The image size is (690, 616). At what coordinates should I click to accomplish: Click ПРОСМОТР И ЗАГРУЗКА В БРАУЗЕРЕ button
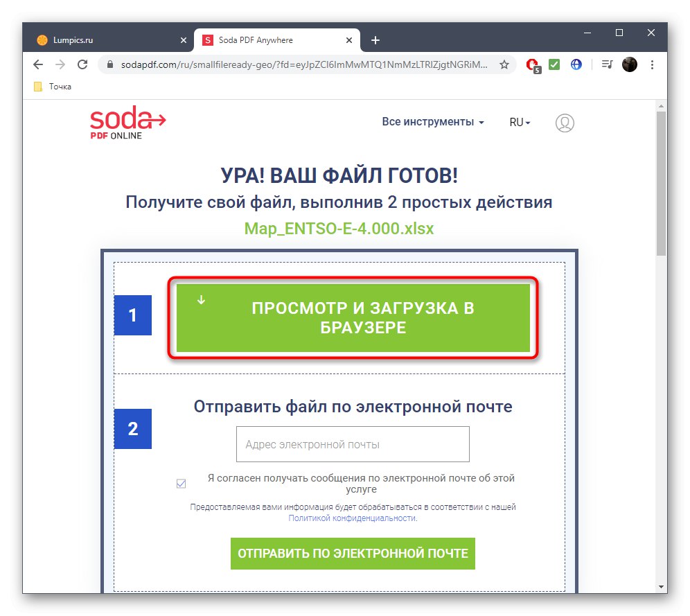pos(352,317)
